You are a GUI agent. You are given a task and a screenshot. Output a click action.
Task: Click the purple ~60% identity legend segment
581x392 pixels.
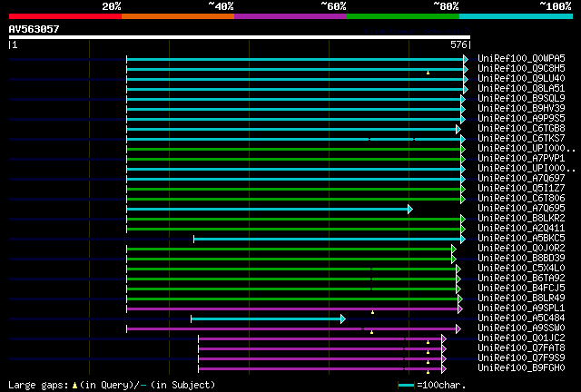coord(290,16)
